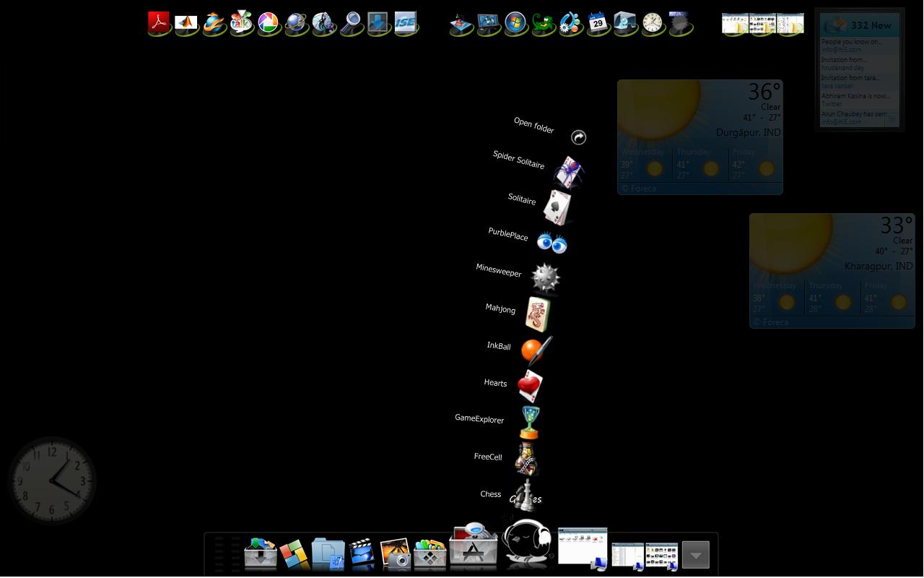The height and width of the screenshot is (578, 924).
Task: Click the blue globe browser icon
Action: (x=296, y=23)
